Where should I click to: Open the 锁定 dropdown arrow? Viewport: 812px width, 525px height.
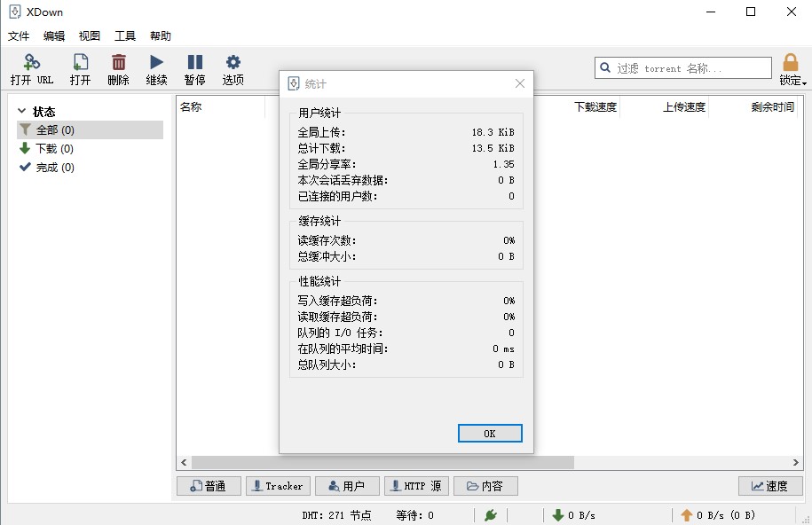click(804, 82)
